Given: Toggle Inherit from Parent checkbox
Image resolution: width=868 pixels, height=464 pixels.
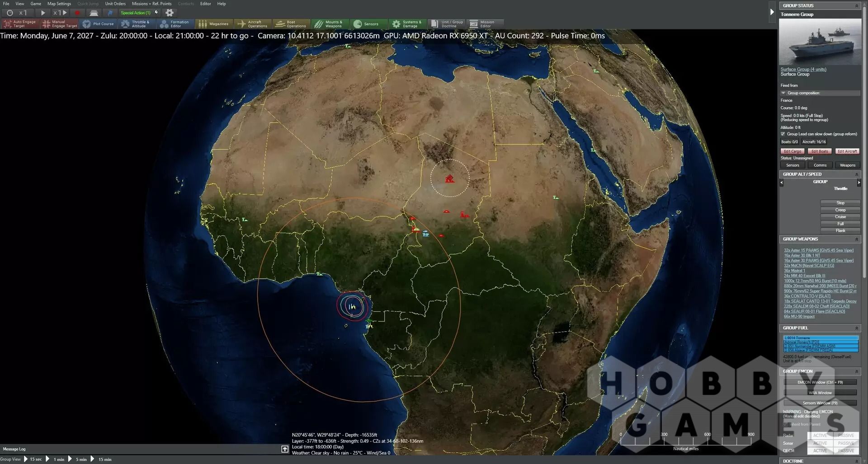Looking at the screenshot, I should click(x=786, y=424).
